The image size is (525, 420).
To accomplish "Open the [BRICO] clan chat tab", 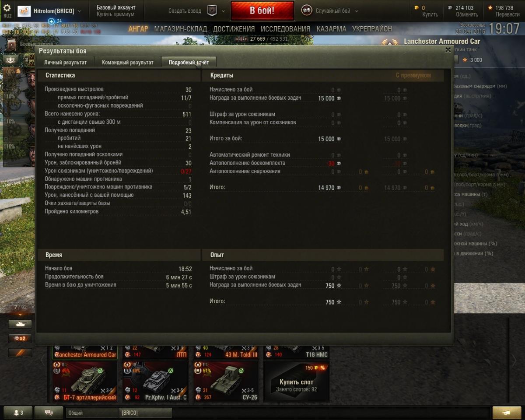I will pos(145,413).
